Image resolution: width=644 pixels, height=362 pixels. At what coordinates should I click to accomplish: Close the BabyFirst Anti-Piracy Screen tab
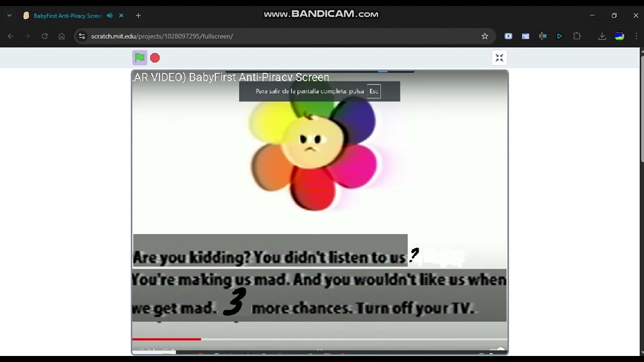tap(121, 16)
